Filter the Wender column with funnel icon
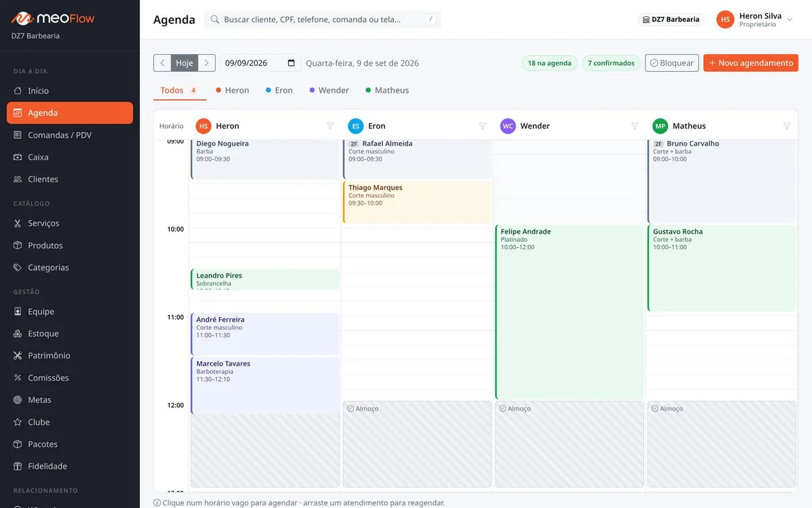812x508 pixels. 635,126
